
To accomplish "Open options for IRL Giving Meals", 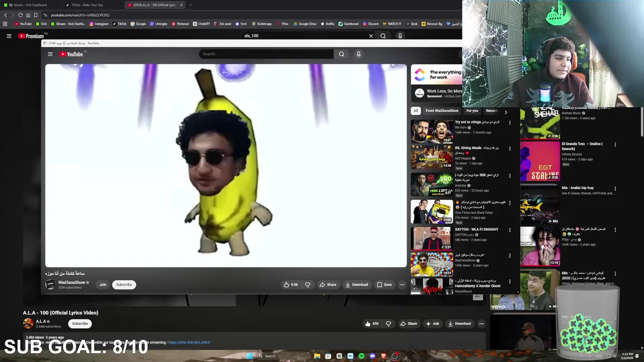I will click(x=510, y=149).
